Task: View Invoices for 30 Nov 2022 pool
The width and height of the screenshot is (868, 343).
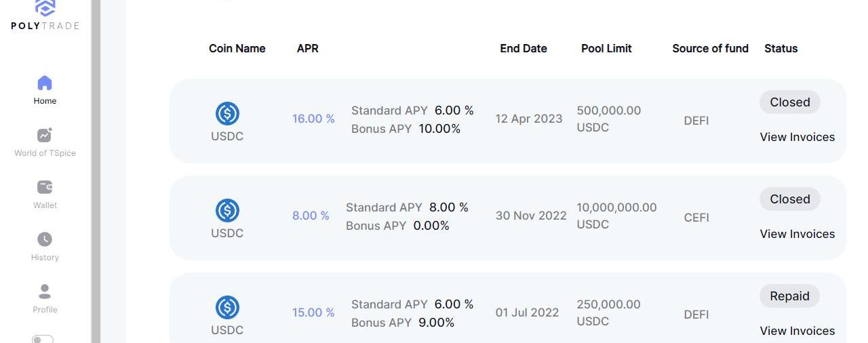Action: point(797,234)
